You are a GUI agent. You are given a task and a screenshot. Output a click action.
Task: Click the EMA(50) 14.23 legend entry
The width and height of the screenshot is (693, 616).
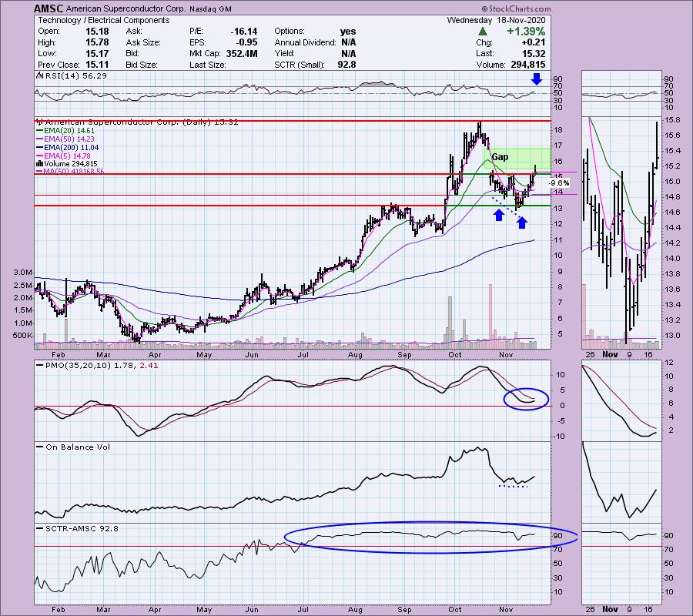click(65, 139)
